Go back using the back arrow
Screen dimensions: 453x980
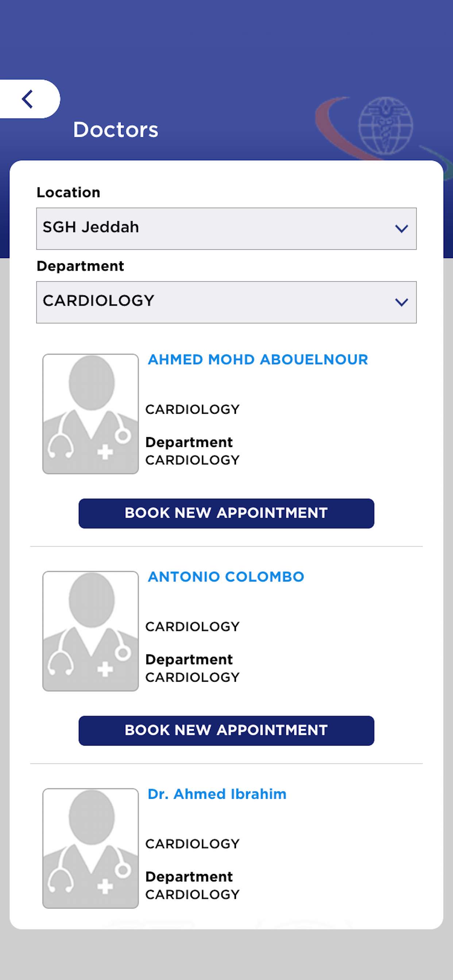pos(27,99)
